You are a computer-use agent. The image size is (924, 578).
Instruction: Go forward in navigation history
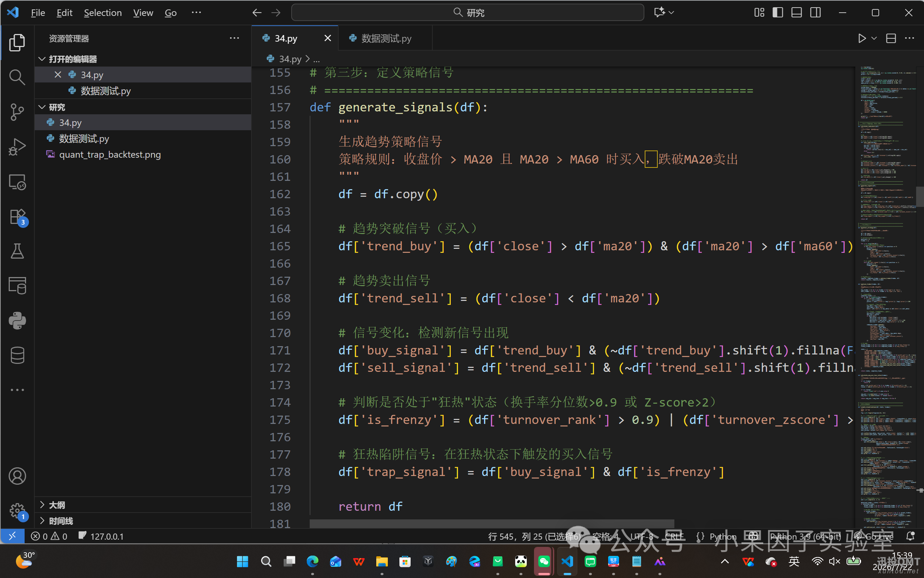[276, 13]
